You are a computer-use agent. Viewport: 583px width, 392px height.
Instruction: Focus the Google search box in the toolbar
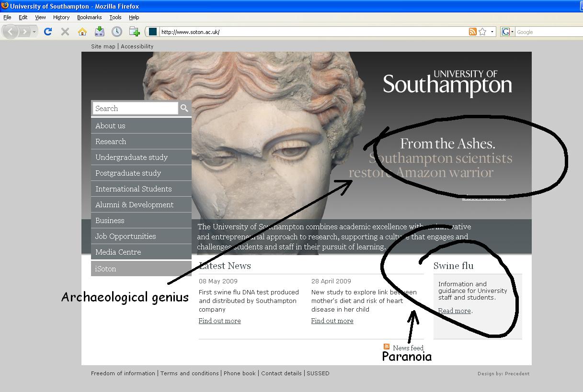pos(549,32)
